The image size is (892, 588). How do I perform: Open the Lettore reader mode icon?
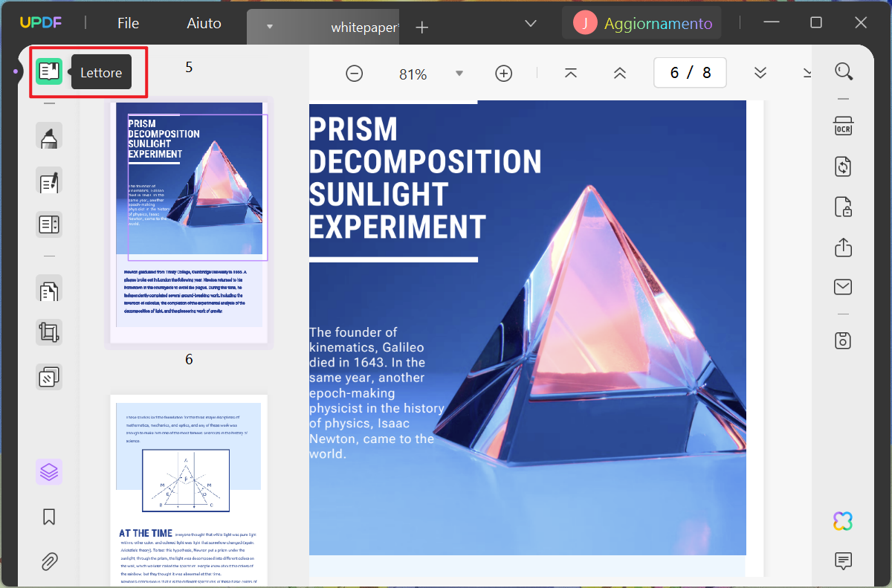(x=49, y=71)
